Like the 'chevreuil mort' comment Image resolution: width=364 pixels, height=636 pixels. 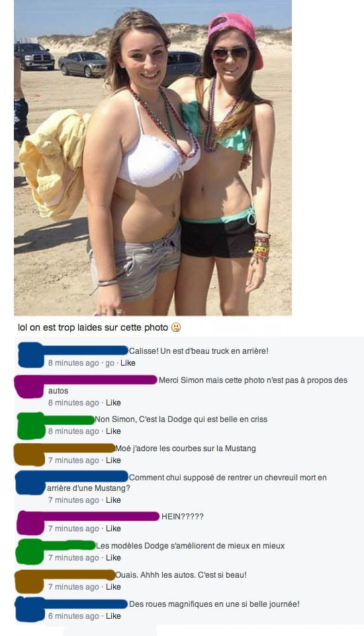[113, 500]
